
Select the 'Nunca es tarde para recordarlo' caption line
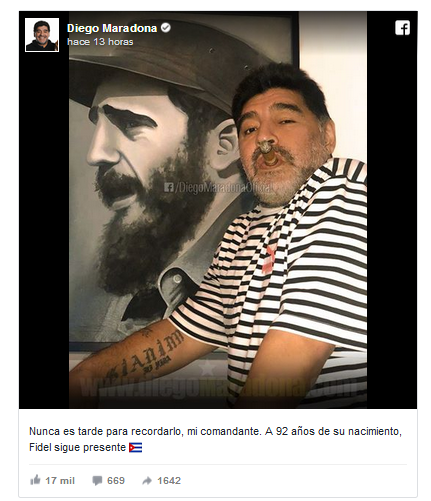(215, 431)
